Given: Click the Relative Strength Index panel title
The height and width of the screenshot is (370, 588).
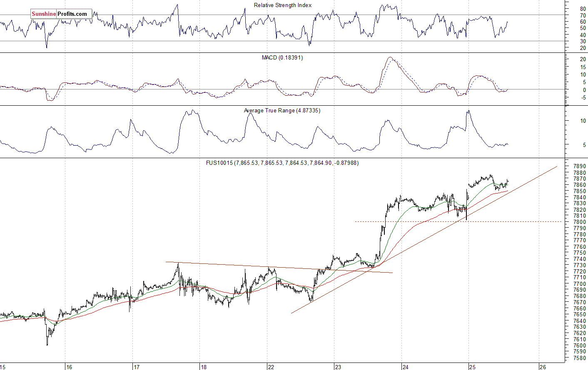Looking at the screenshot, I should pyautogui.click(x=283, y=5).
